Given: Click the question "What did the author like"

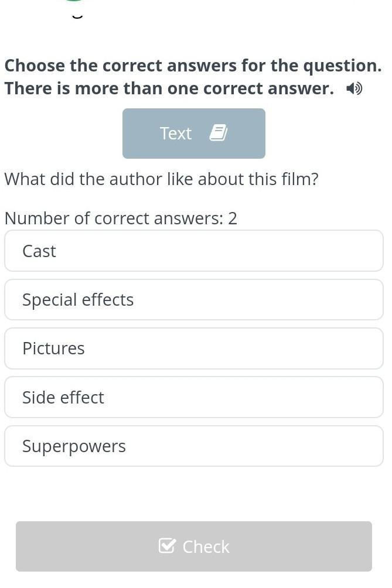Looking at the screenshot, I should click(161, 179).
